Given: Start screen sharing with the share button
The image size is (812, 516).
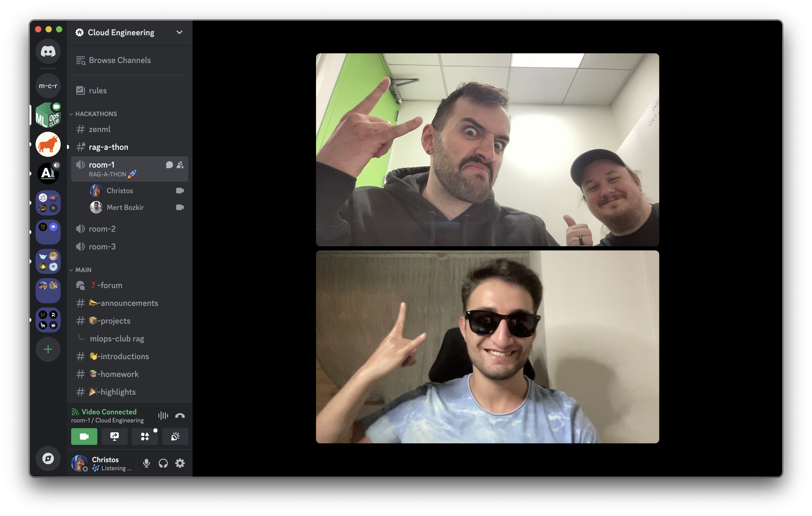Looking at the screenshot, I should point(114,437).
